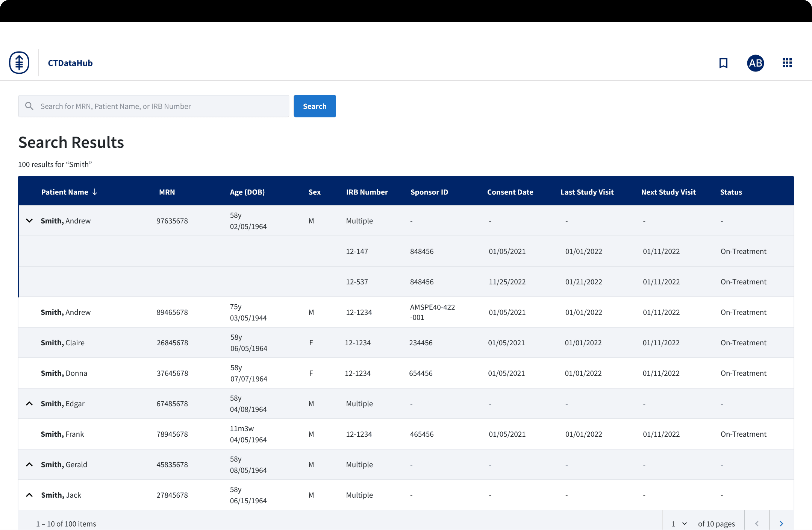The height and width of the screenshot is (530, 812).
Task: Expand the Smith, Jack row
Action: (29, 495)
